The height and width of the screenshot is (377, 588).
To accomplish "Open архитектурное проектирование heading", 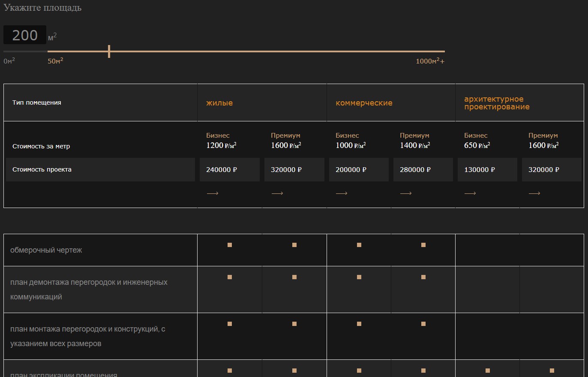I will point(497,103).
